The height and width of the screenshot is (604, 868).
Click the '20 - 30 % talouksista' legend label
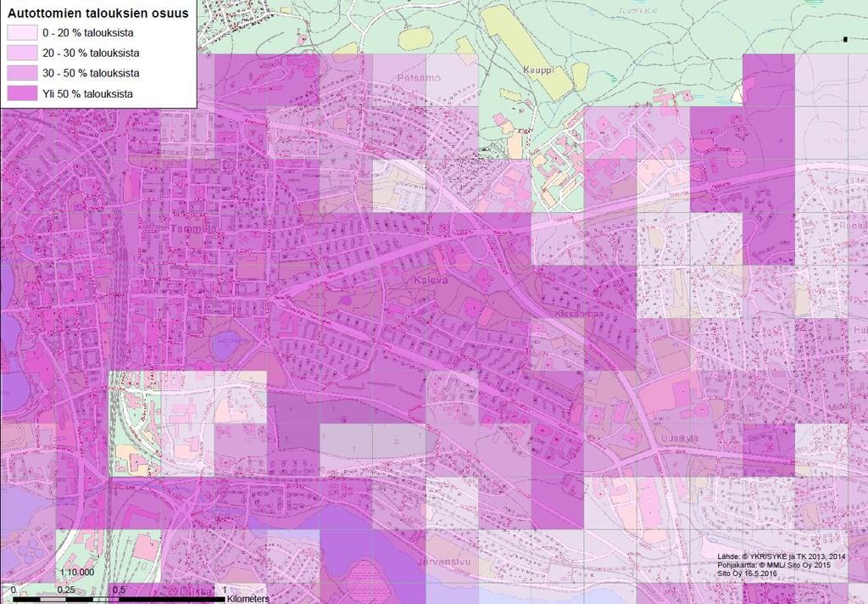[91, 53]
